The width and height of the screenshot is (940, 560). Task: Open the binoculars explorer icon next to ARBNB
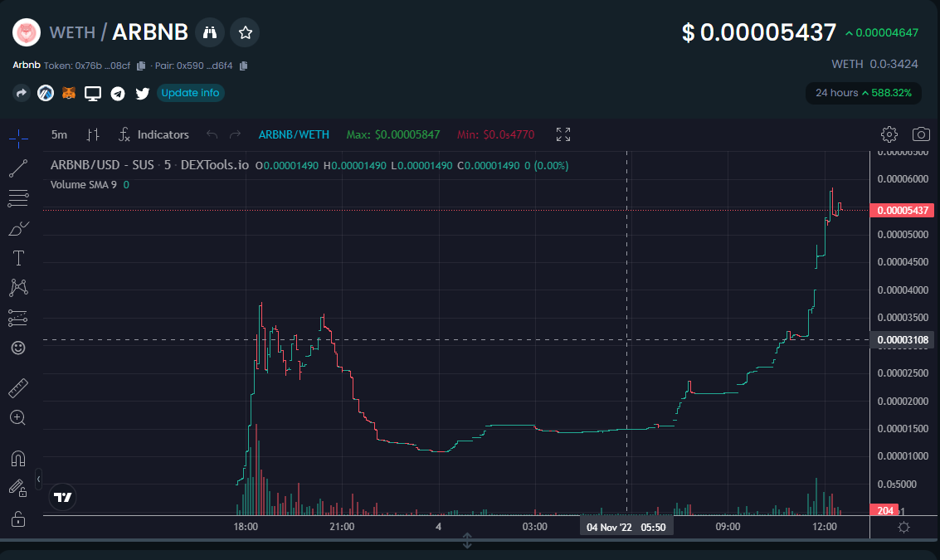click(x=209, y=32)
